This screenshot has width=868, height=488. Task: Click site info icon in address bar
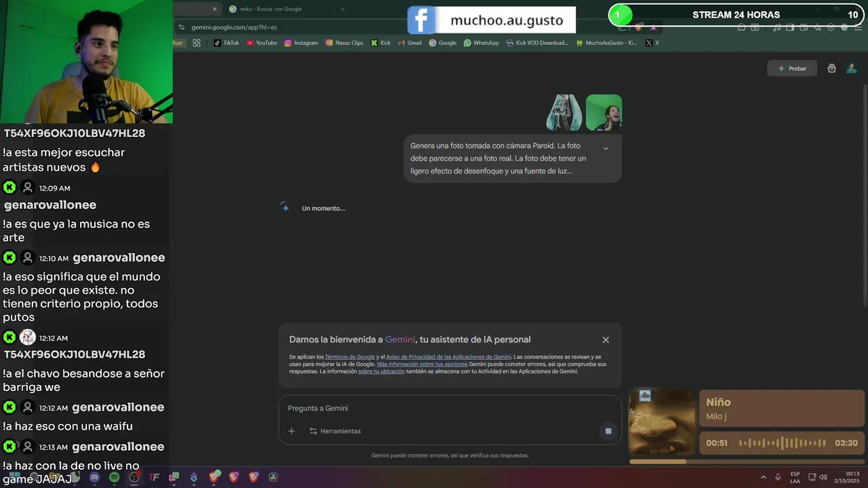181,27
